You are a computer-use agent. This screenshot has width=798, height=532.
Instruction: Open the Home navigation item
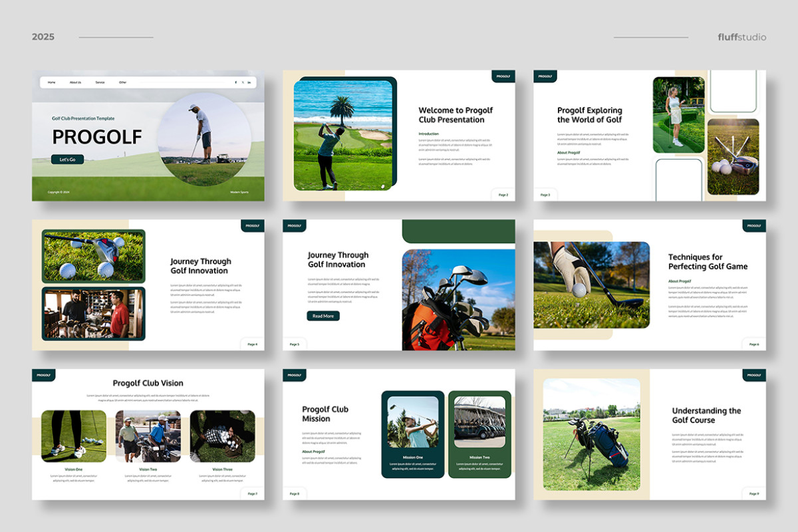click(x=52, y=82)
